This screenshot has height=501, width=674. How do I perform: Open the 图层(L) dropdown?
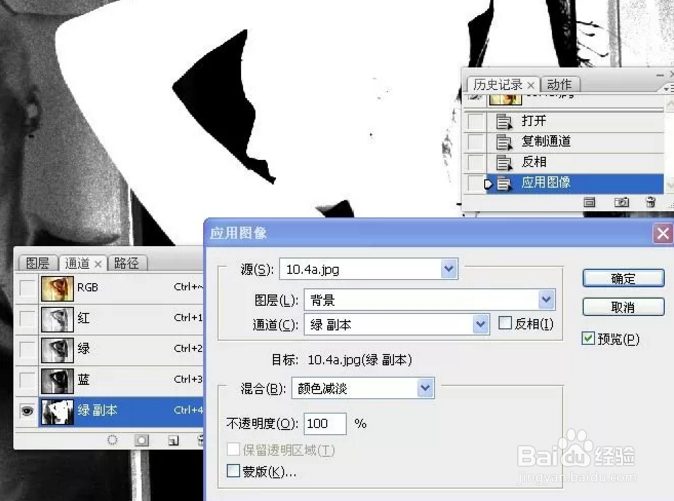pyautogui.click(x=546, y=299)
